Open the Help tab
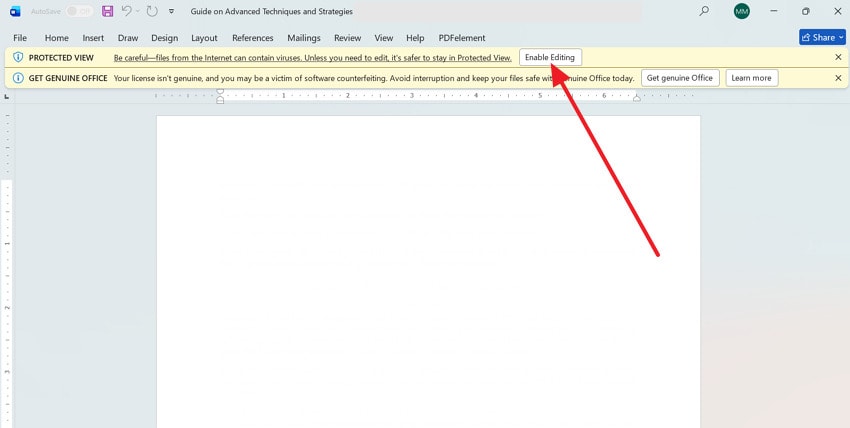 [x=415, y=38]
